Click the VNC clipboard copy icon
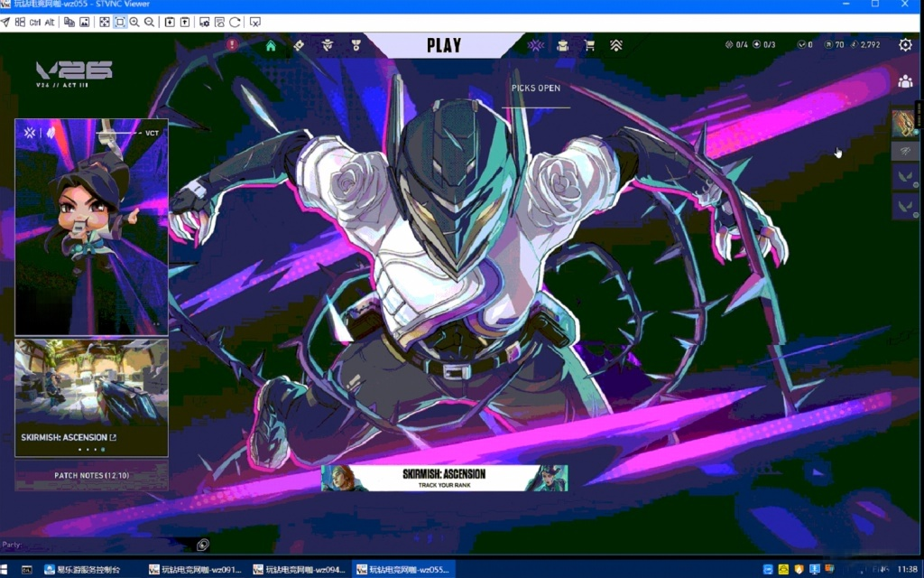Image resolution: width=924 pixels, height=578 pixels. [x=69, y=23]
